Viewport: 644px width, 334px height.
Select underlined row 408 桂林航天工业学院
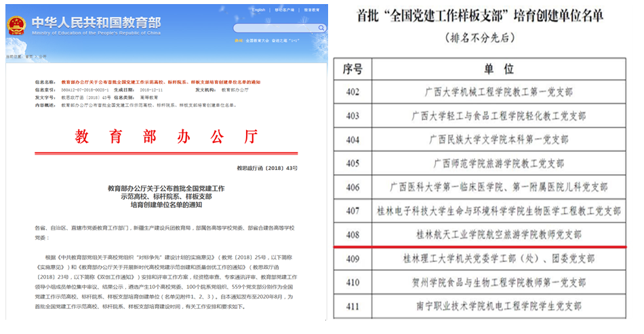(x=498, y=234)
